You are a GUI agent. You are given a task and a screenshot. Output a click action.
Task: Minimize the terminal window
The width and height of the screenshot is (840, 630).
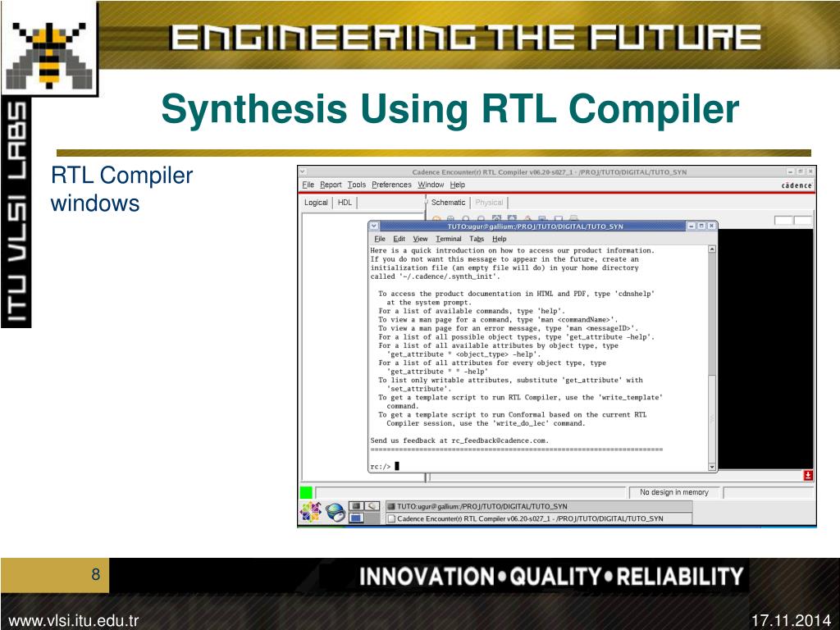click(692, 226)
